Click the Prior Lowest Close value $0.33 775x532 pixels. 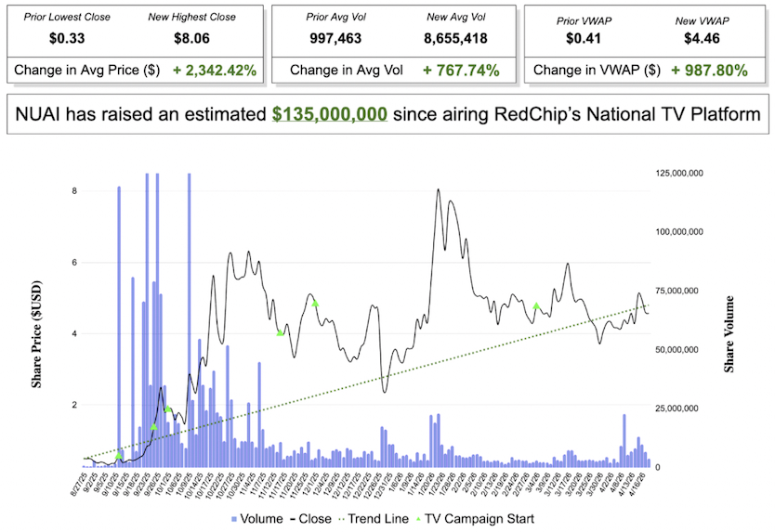pyautogui.click(x=67, y=38)
